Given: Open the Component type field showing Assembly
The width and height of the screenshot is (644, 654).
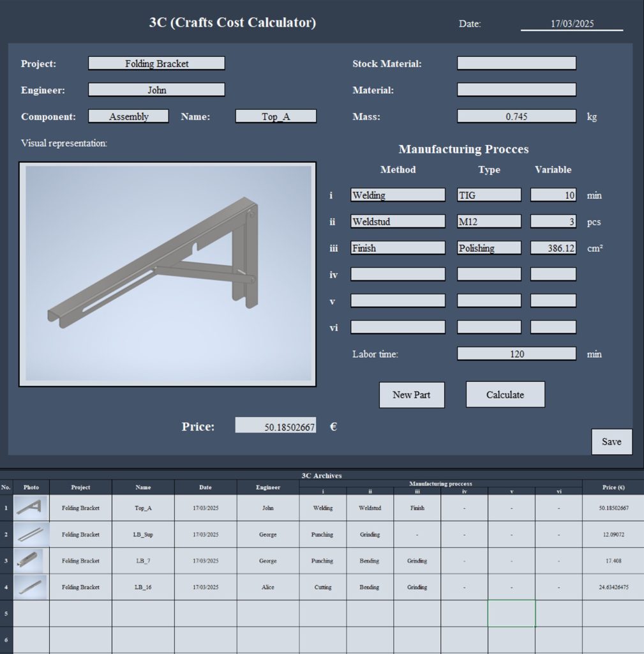Looking at the screenshot, I should 128,116.
